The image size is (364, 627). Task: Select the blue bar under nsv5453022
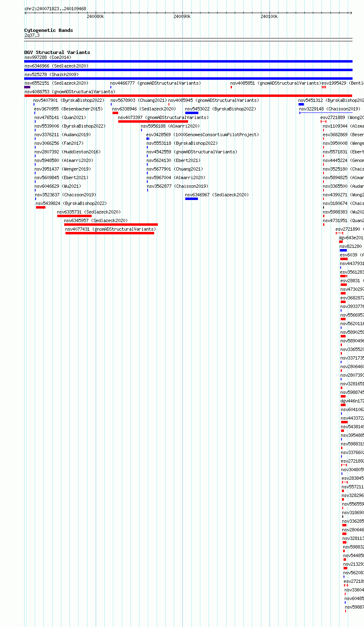pos(192,113)
